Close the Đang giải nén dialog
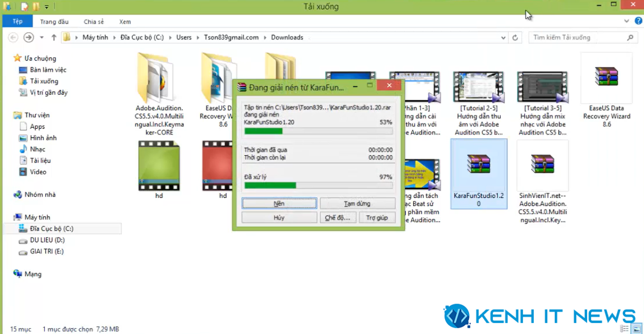 click(x=389, y=85)
